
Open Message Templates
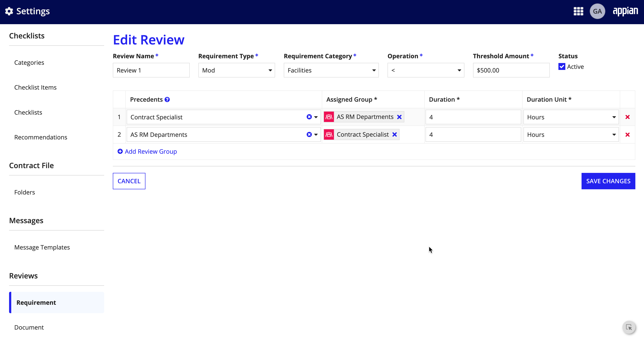42,247
